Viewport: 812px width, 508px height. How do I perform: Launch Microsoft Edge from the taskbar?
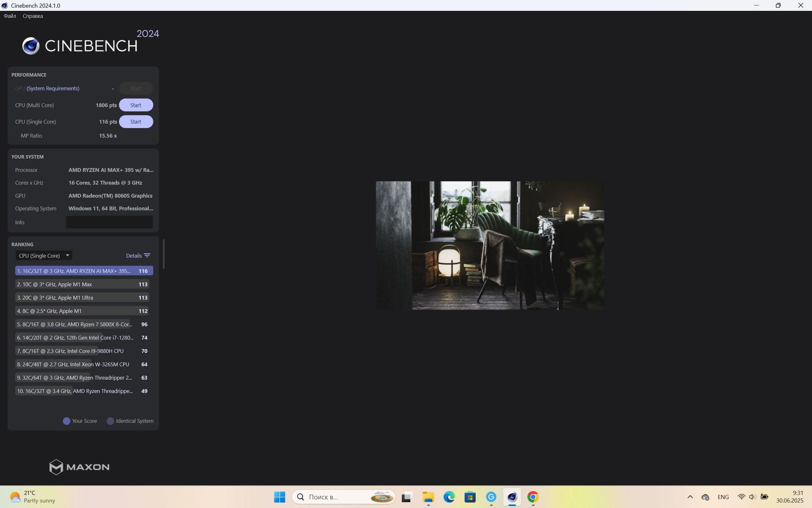click(449, 497)
